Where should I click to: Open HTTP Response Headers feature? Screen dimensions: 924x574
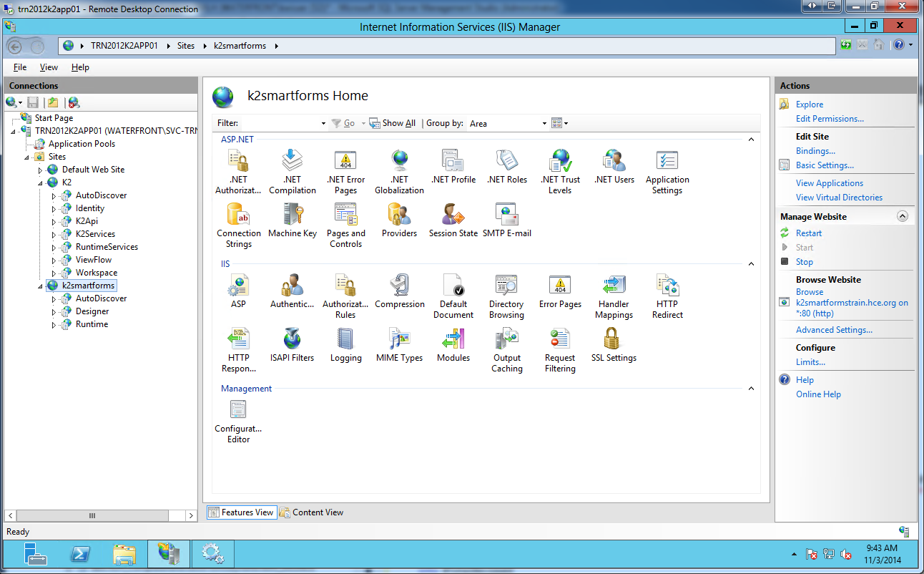(238, 350)
